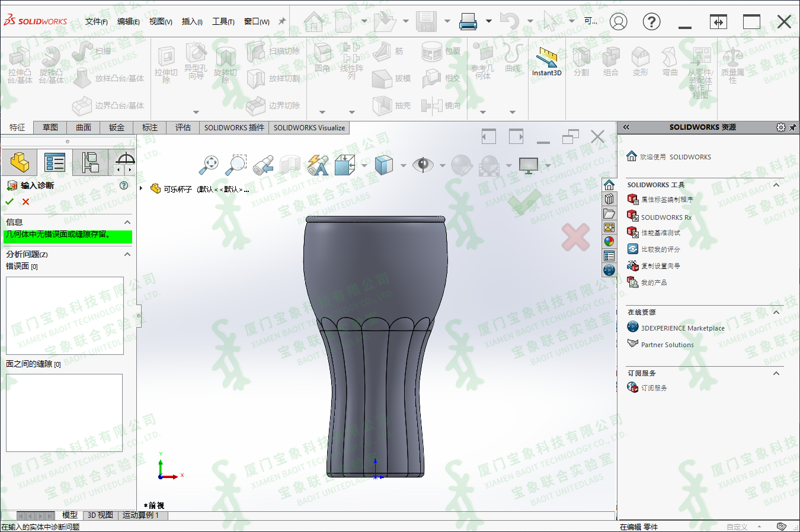Click the help question mark in Import Diagnostics
The width and height of the screenshot is (800, 532).
(124, 185)
